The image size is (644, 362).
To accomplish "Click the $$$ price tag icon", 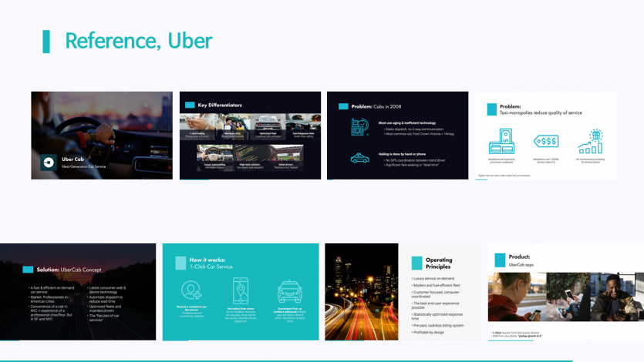I will pos(546,141).
